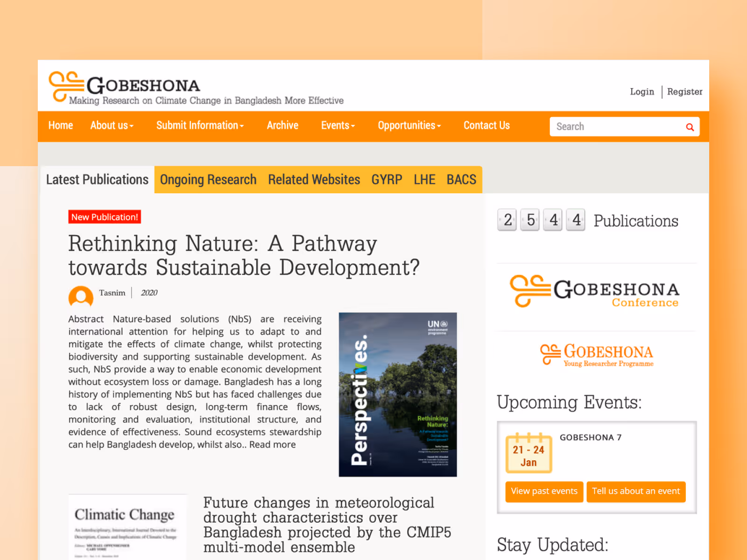The height and width of the screenshot is (560, 747).
Task: Switch to the Ongoing Research tab
Action: pos(208,180)
